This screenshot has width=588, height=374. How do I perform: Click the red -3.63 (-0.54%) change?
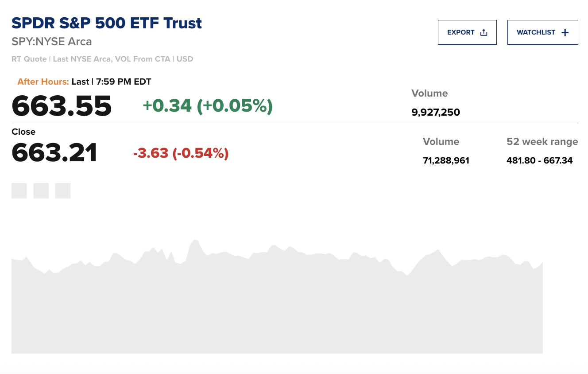181,153
